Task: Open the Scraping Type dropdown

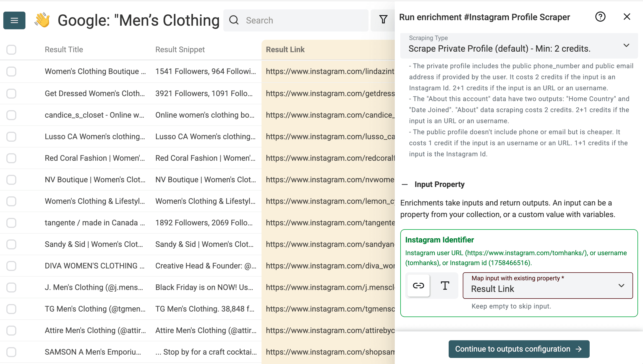Action: 519,46
